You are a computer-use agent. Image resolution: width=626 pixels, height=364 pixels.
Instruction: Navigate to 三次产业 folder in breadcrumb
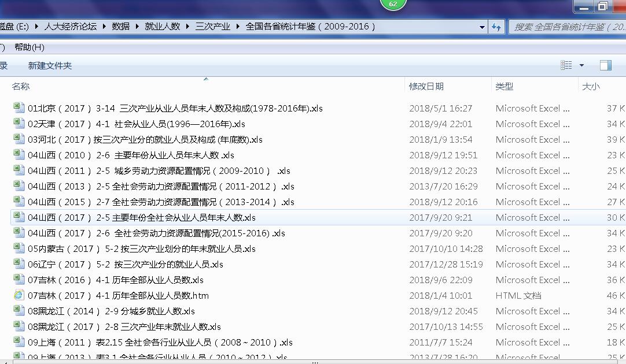pos(212,27)
